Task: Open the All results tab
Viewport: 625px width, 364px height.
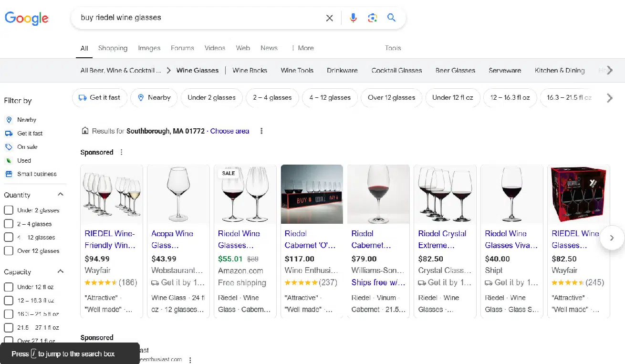Action: 84,48
